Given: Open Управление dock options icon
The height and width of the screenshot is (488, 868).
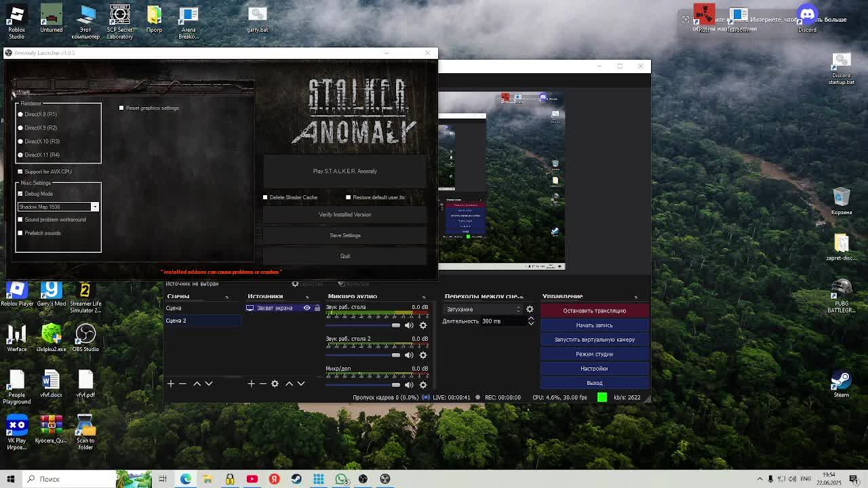Looking at the screenshot, I should click(x=636, y=297).
